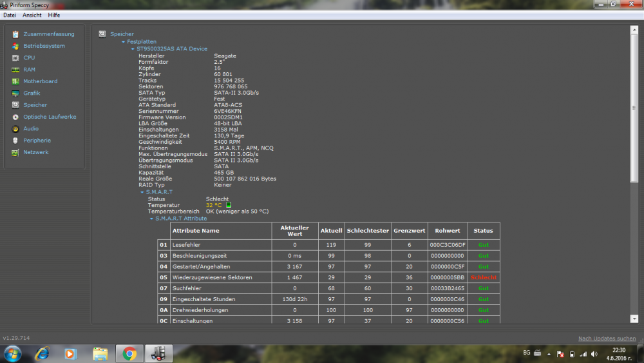
Task: Click the Speicher heading link
Action: coord(122,34)
